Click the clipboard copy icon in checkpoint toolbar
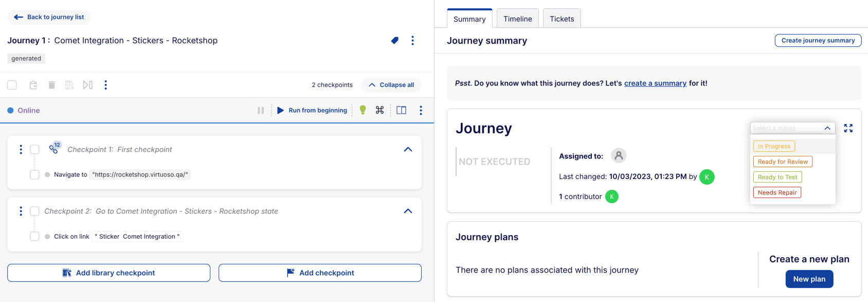Screen dimensions: 868x302 (33, 84)
